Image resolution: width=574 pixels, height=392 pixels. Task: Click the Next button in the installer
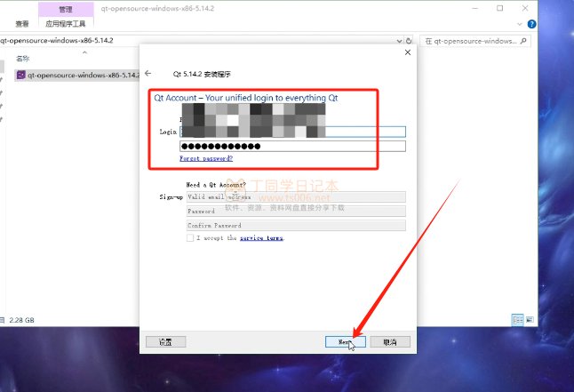point(345,341)
